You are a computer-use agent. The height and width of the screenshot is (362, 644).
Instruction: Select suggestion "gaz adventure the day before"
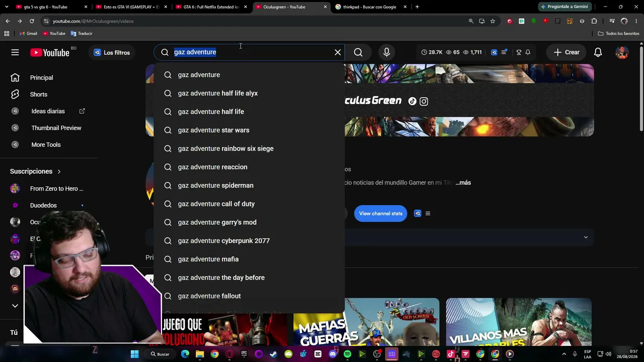pyautogui.click(x=250, y=278)
